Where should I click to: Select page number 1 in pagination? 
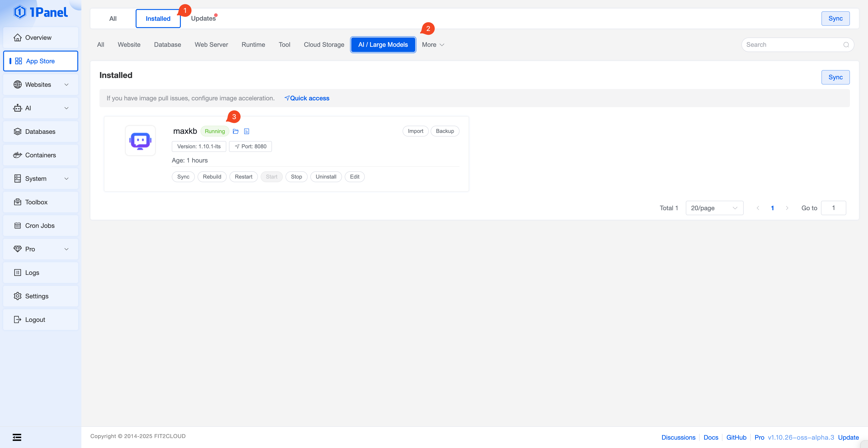coord(772,208)
